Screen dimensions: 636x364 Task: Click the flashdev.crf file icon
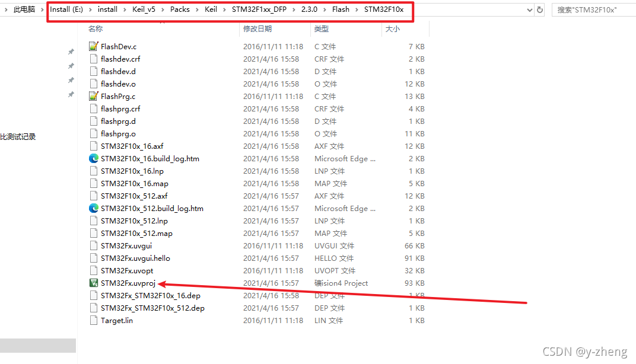[x=94, y=59]
